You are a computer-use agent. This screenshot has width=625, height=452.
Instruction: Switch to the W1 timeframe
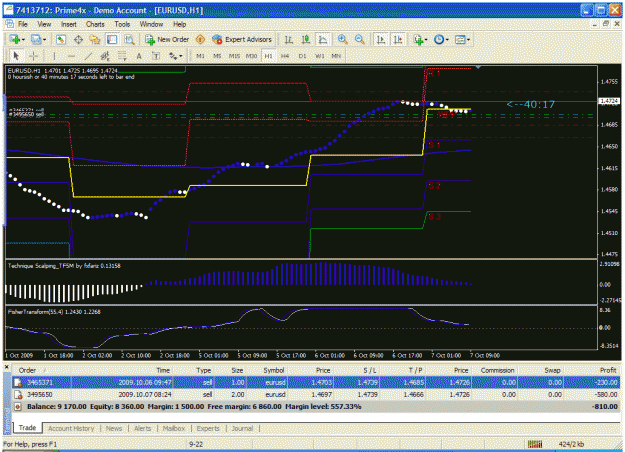[320, 56]
